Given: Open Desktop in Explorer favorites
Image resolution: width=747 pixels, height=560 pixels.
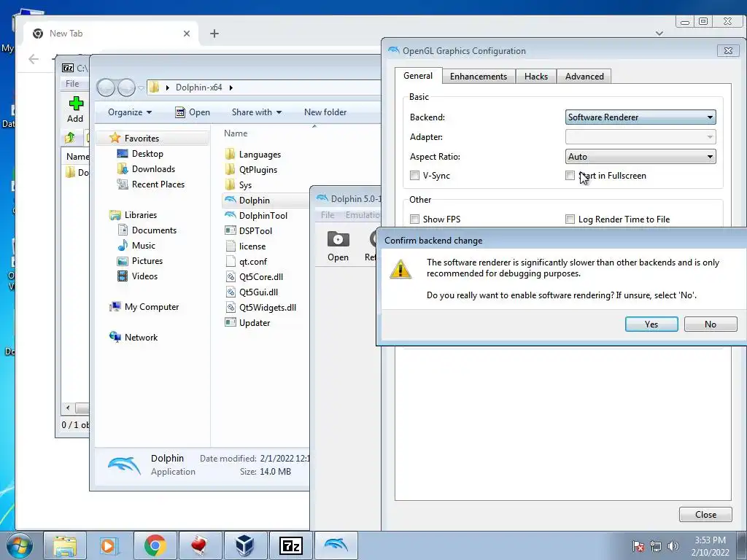Looking at the screenshot, I should tap(147, 154).
